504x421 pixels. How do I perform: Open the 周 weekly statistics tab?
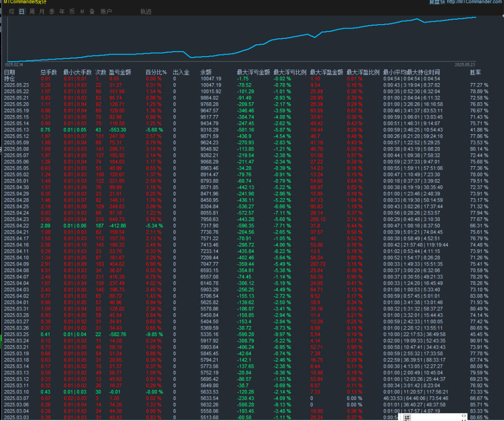tap(32, 11)
